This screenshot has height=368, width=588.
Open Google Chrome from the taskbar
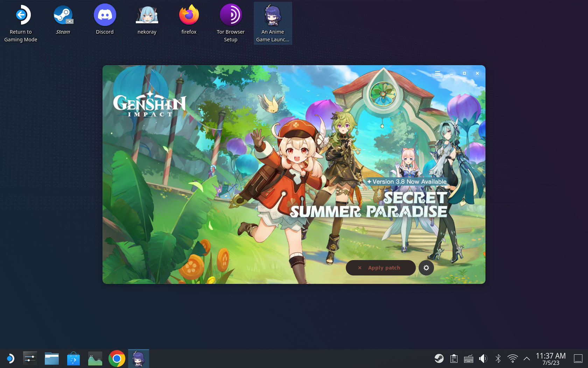click(x=117, y=358)
